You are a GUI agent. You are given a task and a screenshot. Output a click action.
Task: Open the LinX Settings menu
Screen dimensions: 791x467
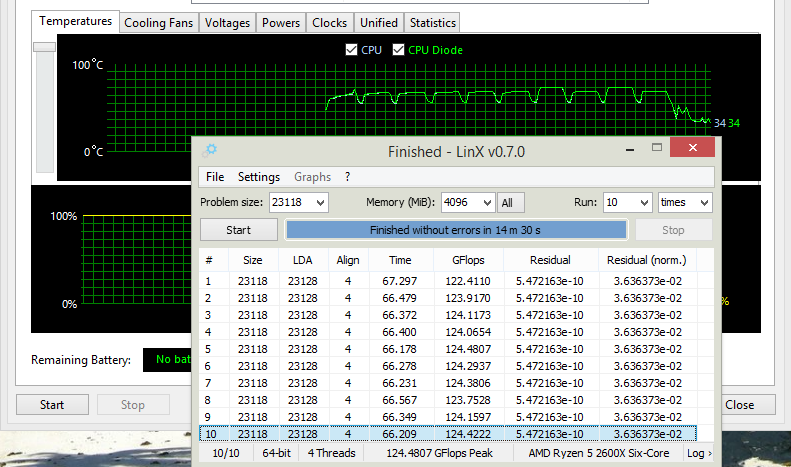coord(259,177)
